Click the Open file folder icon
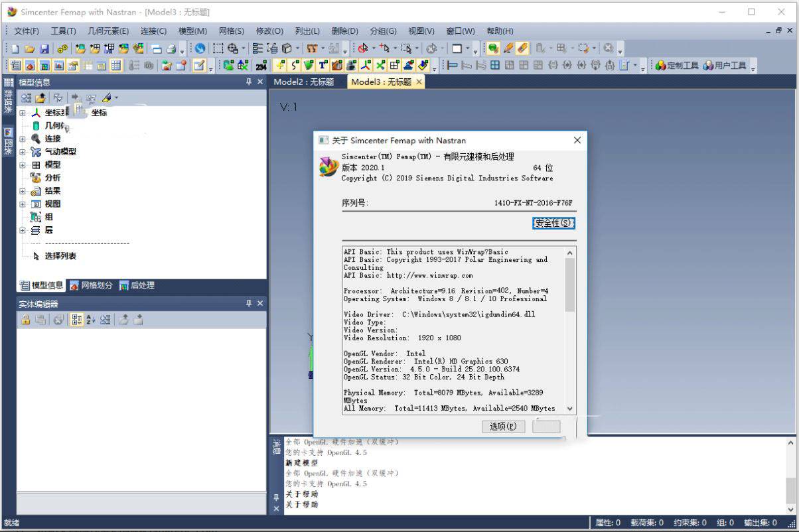Viewport: 799px width, 532px height. click(30, 48)
